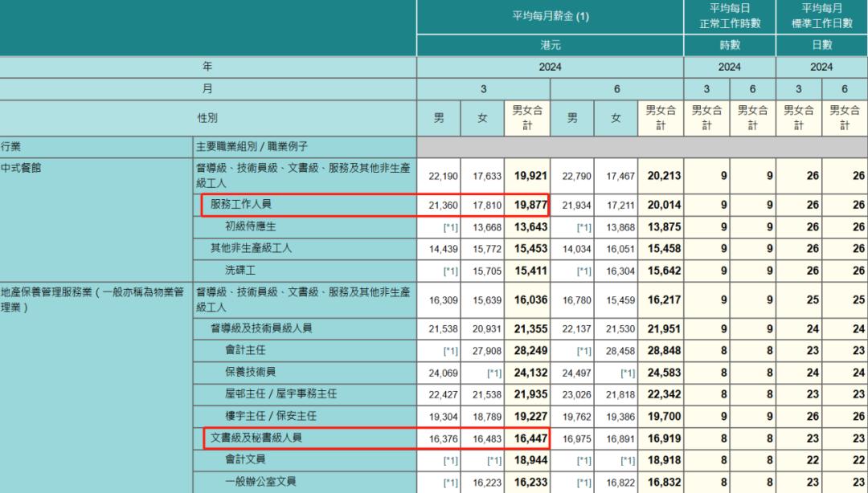Viewport: 868px width, 493px height.
Task: Click the 時數 unit header cell
Action: click(729, 45)
